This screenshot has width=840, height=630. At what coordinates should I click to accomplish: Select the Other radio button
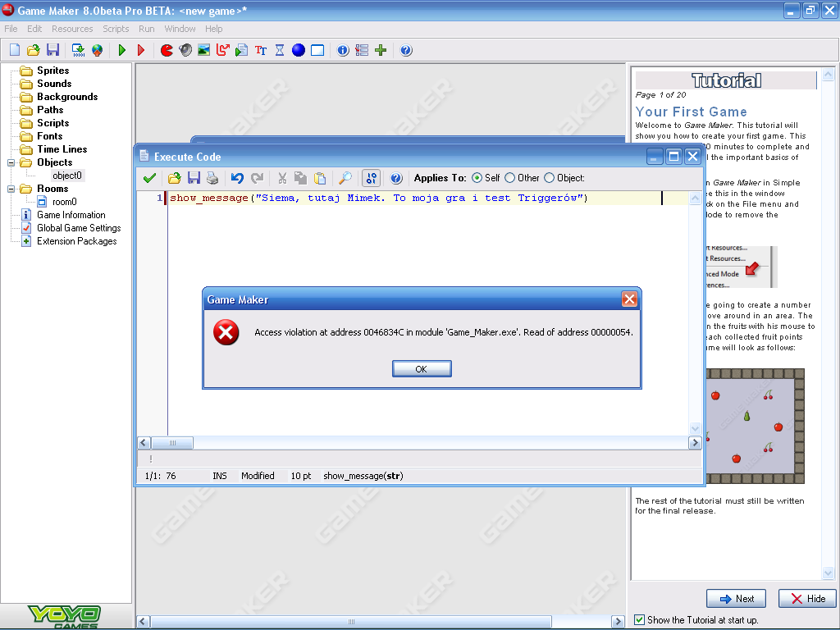pyautogui.click(x=510, y=178)
